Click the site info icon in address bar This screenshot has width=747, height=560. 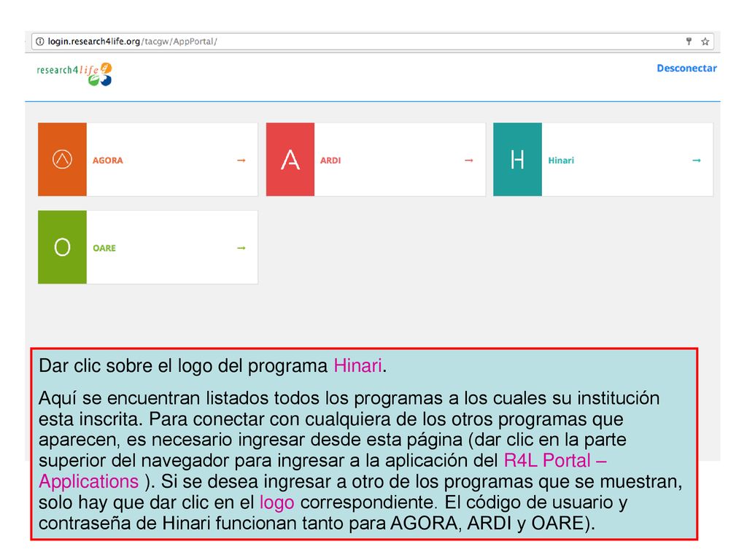pos(40,42)
